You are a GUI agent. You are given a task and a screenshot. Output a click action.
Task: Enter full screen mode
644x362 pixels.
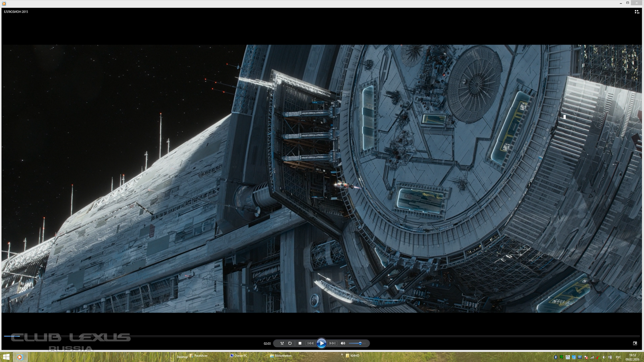[635, 343]
